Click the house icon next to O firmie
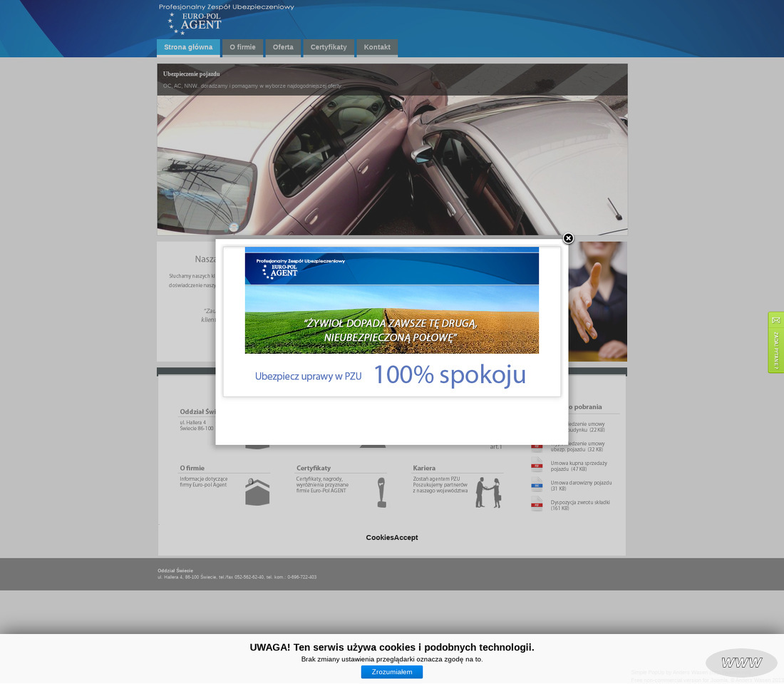The height and width of the screenshot is (684, 784). (x=257, y=492)
